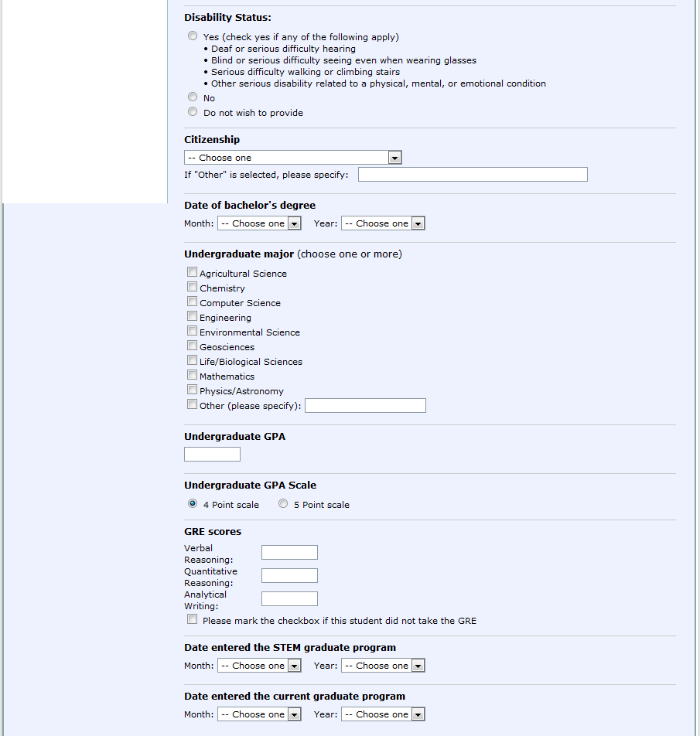Image resolution: width=700 pixels, height=736 pixels.
Task: Enable the Engineering major checkbox
Action: (x=192, y=316)
